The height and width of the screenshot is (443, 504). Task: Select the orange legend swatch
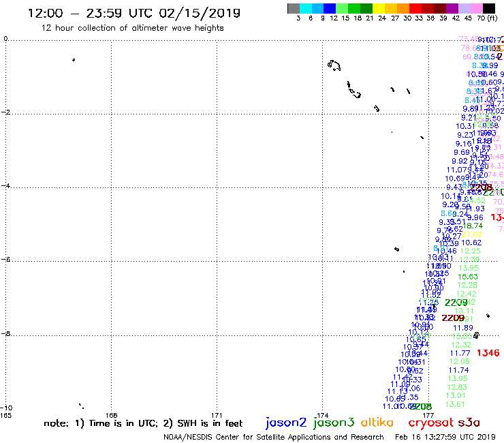(x=403, y=8)
